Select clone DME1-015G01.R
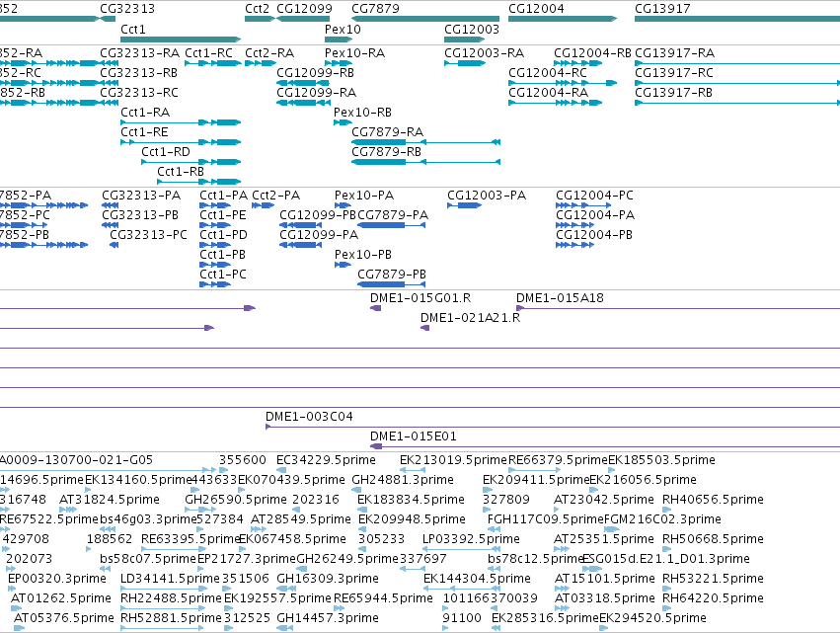Screen dimensions: 840x633 coord(420,298)
